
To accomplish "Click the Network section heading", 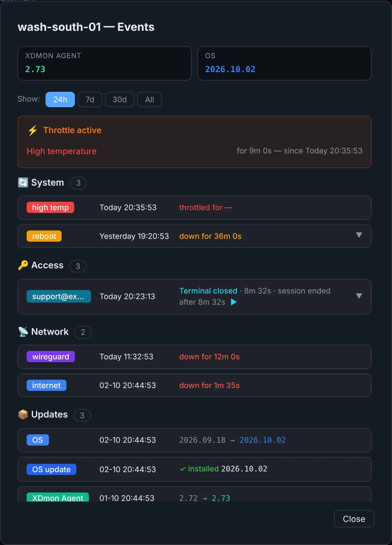I will tap(50, 332).
